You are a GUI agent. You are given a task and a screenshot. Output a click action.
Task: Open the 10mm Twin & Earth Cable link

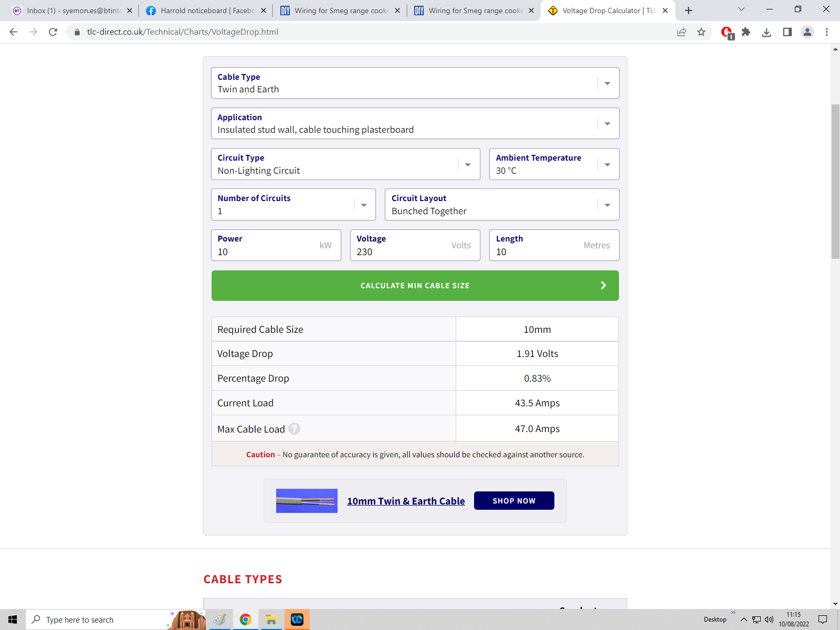click(406, 501)
